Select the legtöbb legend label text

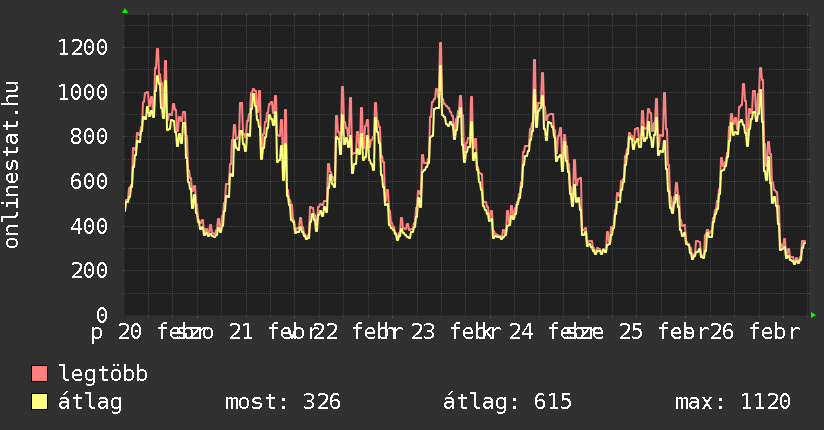tap(104, 374)
